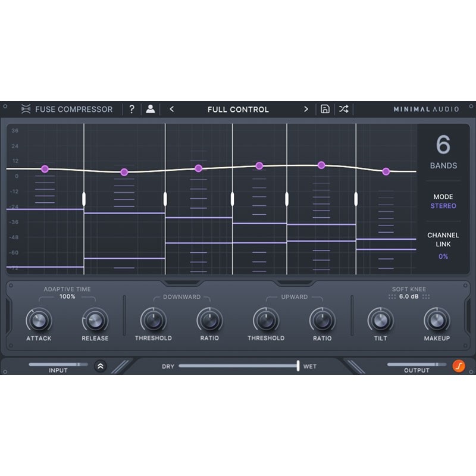The image size is (476, 476).
Task: Select the first band's purple gain node
Action: click(45, 169)
